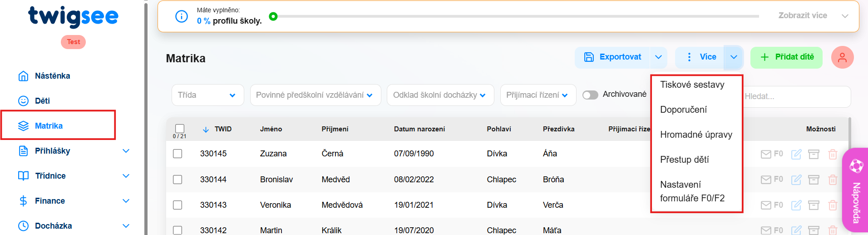Open Nástěnka from the sidebar
The image size is (868, 235).
[x=52, y=76]
